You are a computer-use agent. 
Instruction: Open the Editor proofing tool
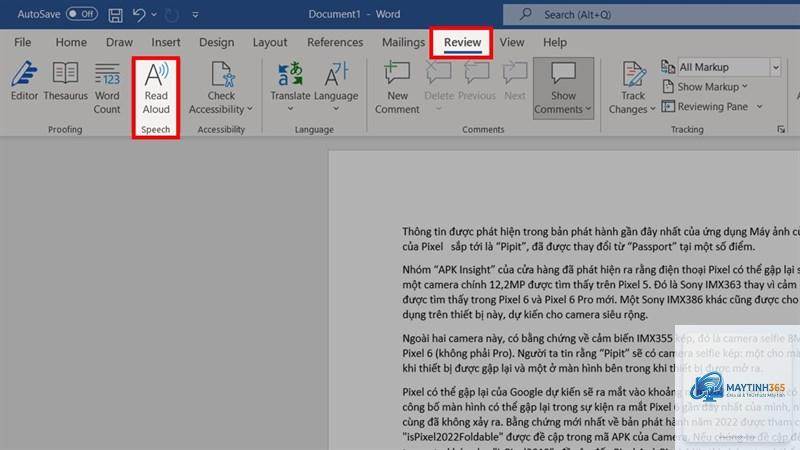[x=24, y=82]
